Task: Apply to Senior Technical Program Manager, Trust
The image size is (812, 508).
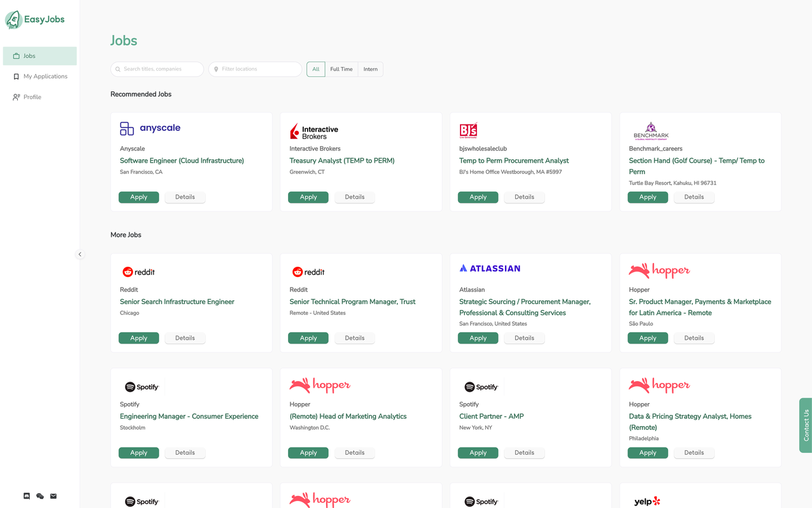Action: point(308,338)
